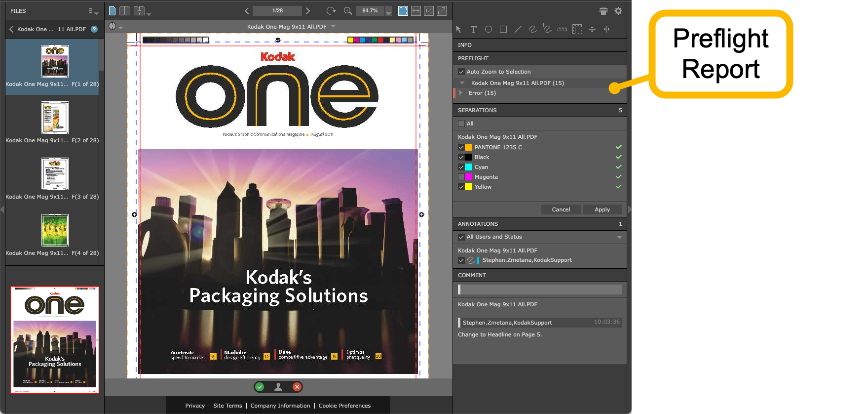Go back from Kodak One folder
Screen dimensions: 868x414
pos(11,29)
